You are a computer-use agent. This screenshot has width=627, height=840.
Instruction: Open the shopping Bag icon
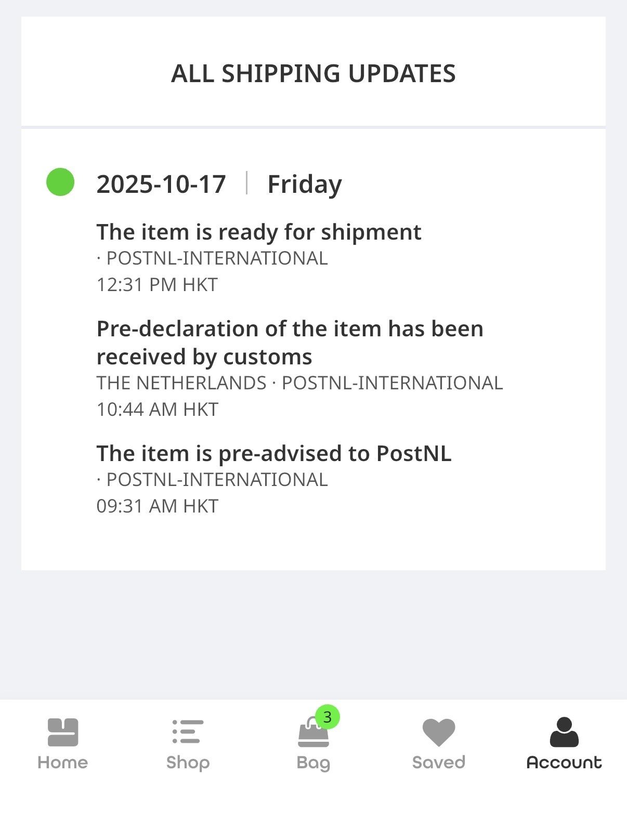click(312, 734)
